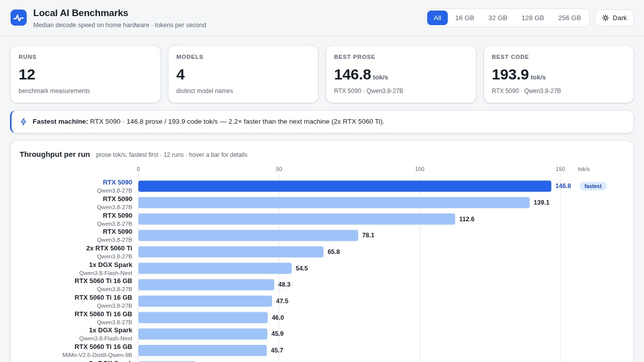Click the lightning bolt icon in Fastest machine banner
644x362 pixels.
tap(24, 122)
